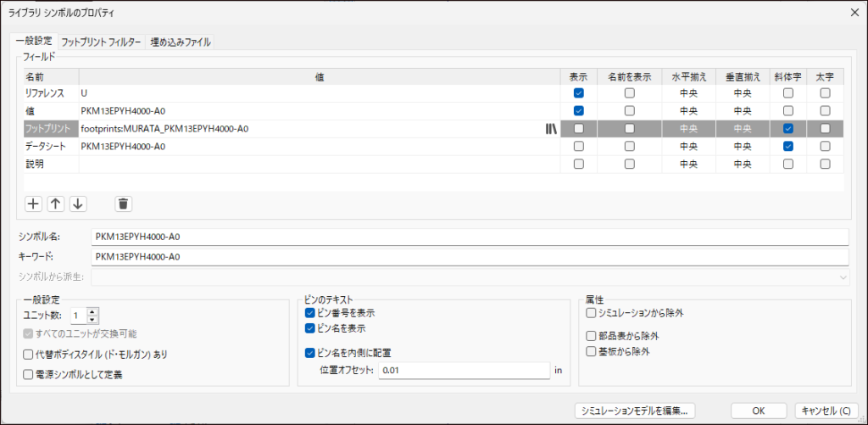The height and width of the screenshot is (425, 868).
Task: Click the シンボル名 text field
Action: pos(469,237)
